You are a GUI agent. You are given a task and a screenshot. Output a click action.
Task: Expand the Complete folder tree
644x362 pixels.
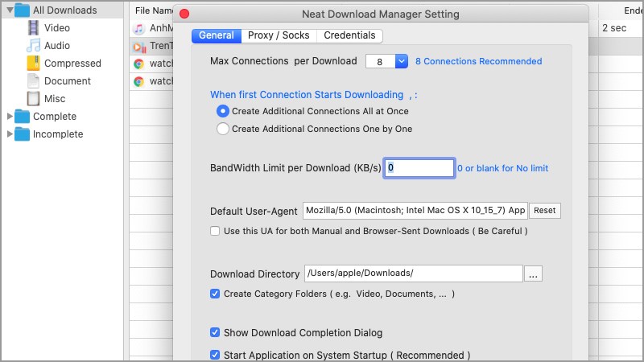pyautogui.click(x=10, y=117)
